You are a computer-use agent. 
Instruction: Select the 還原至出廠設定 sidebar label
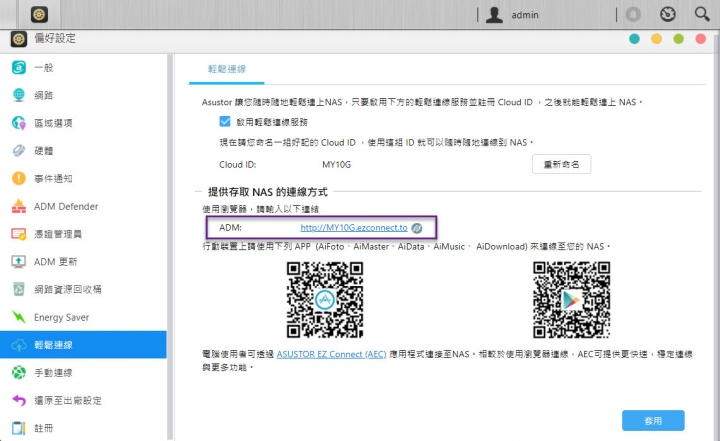68,401
